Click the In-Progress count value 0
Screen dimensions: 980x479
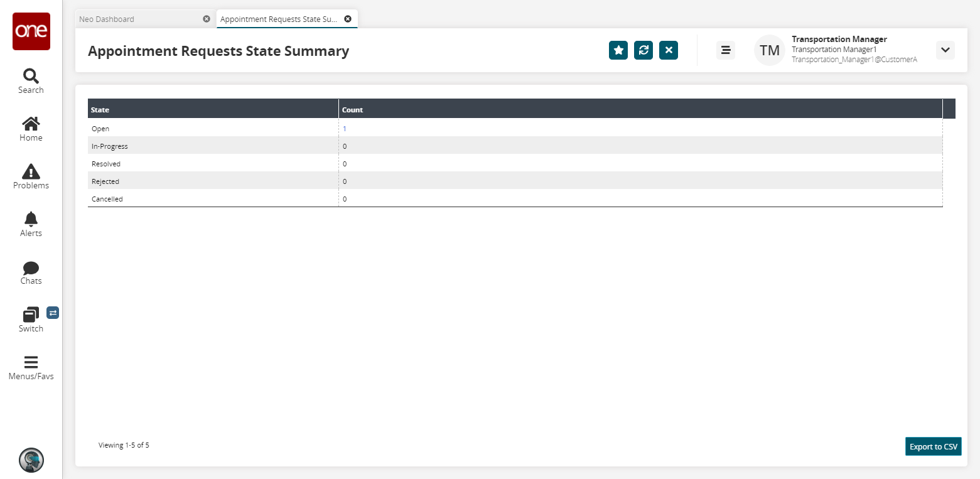345,146
